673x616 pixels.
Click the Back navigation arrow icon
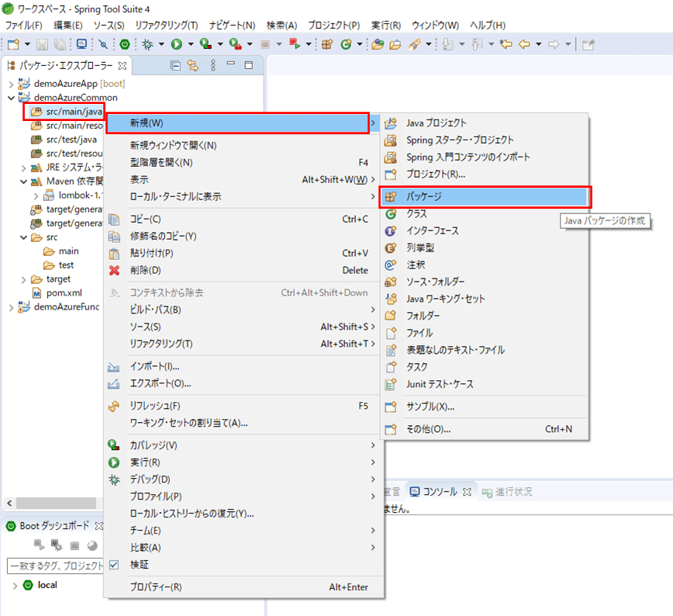(526, 44)
